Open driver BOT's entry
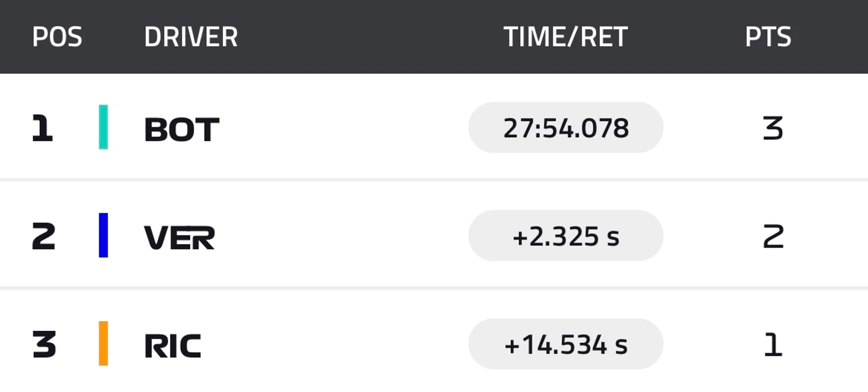The image size is (868, 392). [182, 129]
